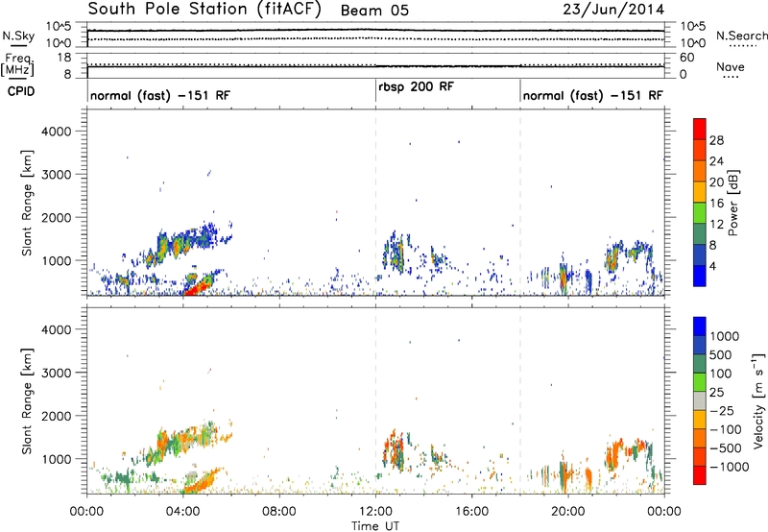
Task: Click the '16' tick on power colorbar
Action: (716, 204)
